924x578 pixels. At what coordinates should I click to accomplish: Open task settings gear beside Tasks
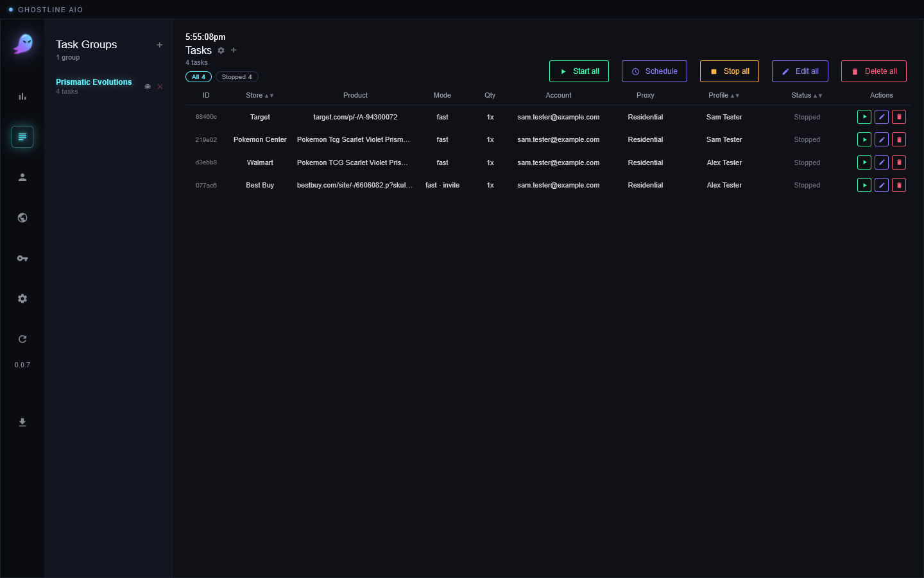coord(221,50)
